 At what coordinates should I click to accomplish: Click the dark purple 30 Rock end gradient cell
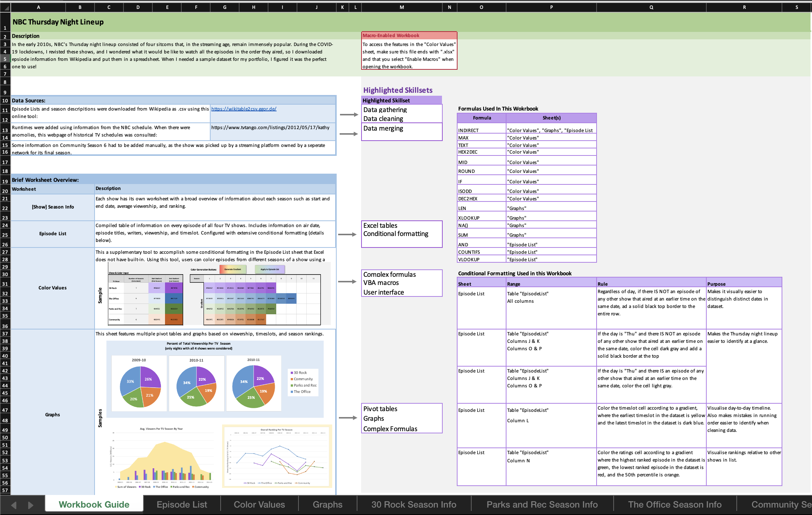click(174, 288)
